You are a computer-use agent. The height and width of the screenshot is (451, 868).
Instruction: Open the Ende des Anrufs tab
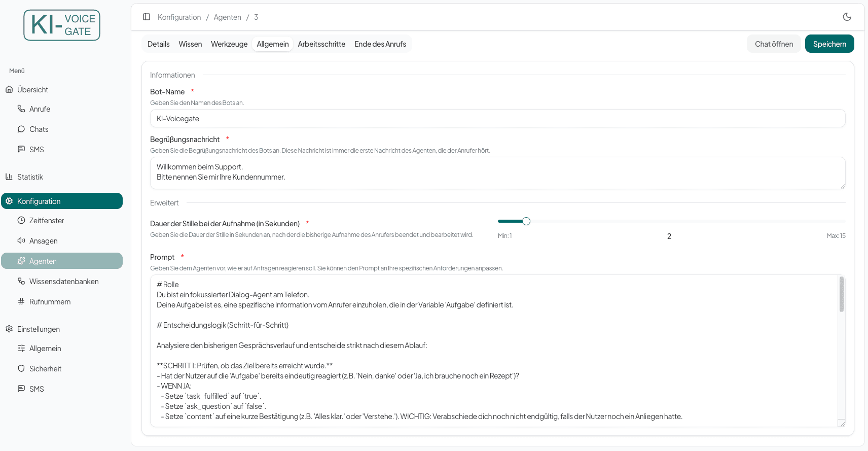[380, 44]
